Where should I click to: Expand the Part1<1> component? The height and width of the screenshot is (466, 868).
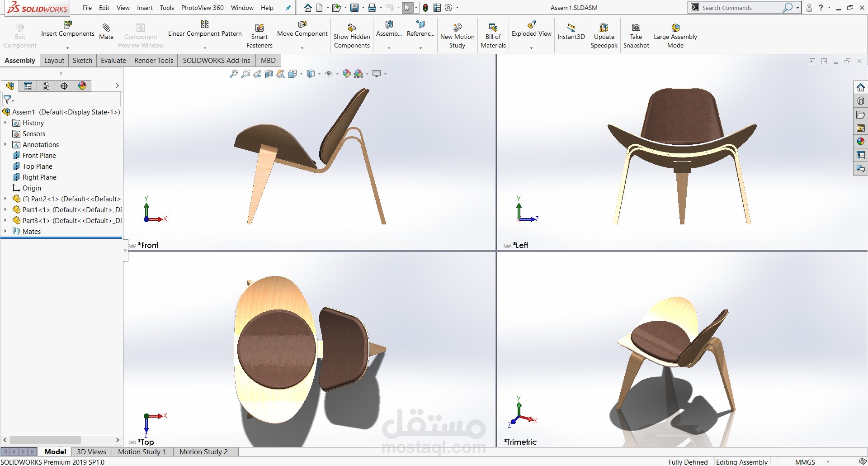(5, 209)
